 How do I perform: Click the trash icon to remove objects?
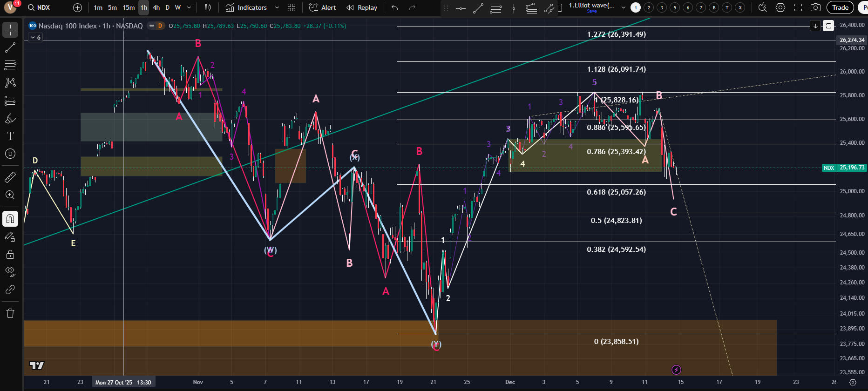tap(10, 313)
